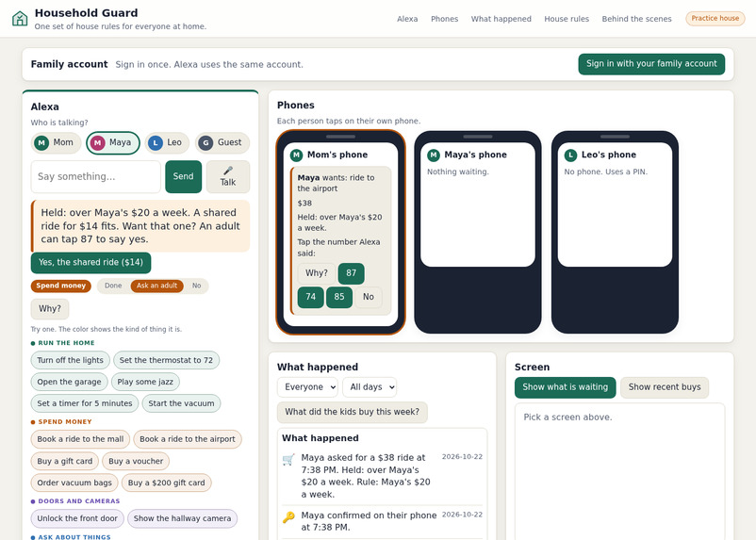Viewport: 756px width, 540px height.
Task: Try Book a ride to the mall
Action: [x=80, y=439]
